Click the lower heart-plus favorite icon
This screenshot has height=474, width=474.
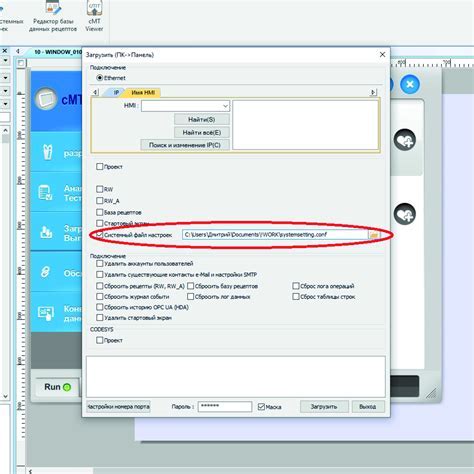[x=405, y=214]
